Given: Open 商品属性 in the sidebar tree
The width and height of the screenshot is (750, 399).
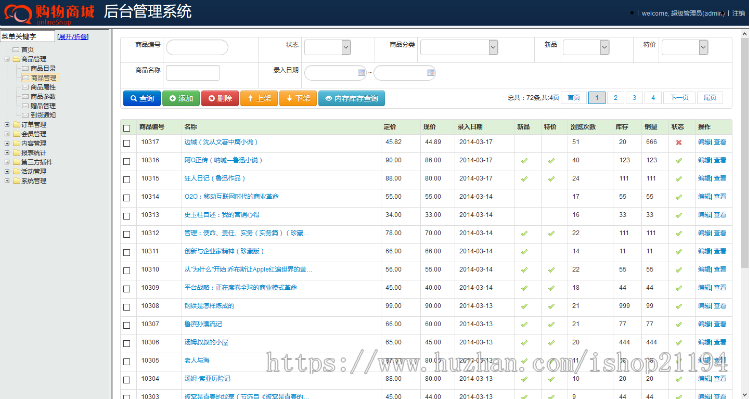Looking at the screenshot, I should 43,87.
